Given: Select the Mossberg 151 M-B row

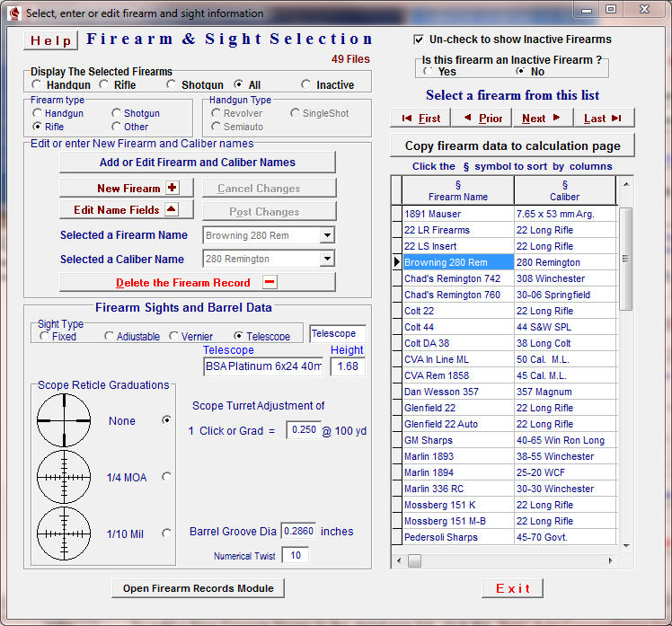Looking at the screenshot, I should click(510, 521).
